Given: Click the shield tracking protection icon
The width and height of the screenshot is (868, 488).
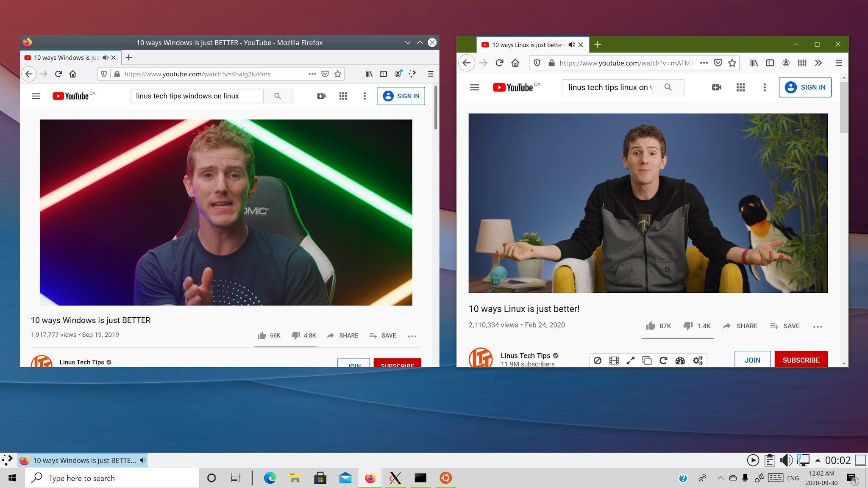Looking at the screenshot, I should coord(537,63).
